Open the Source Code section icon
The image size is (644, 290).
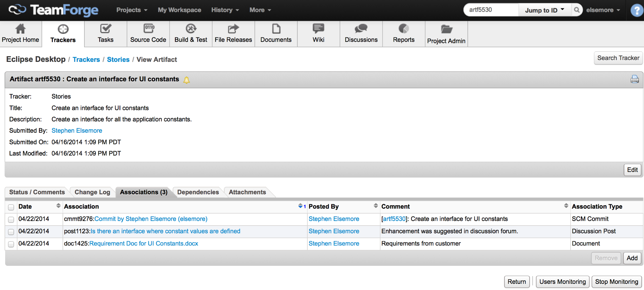pyautogui.click(x=148, y=29)
